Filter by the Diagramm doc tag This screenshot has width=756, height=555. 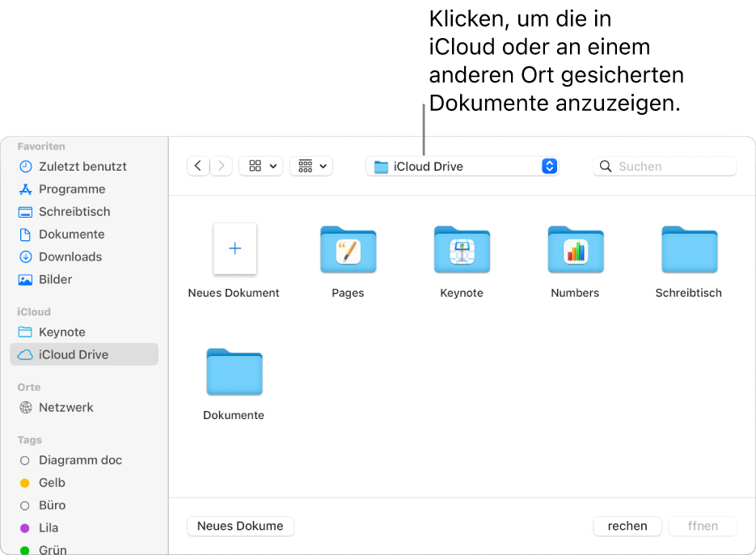click(x=84, y=460)
